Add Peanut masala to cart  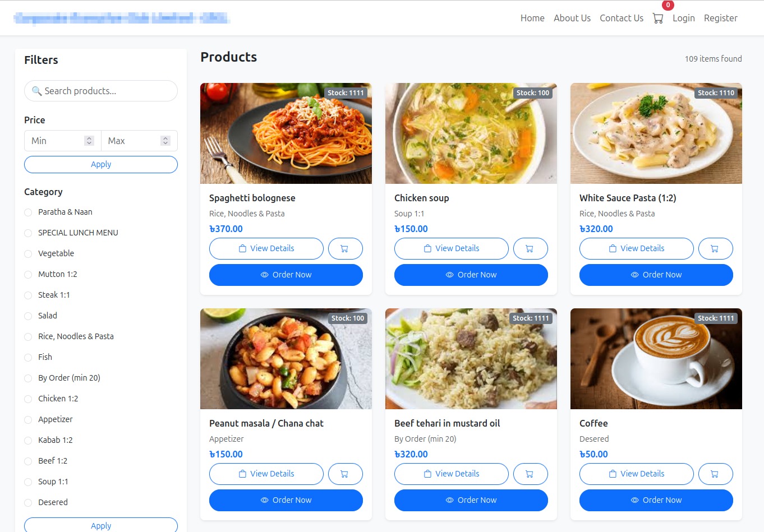(345, 474)
